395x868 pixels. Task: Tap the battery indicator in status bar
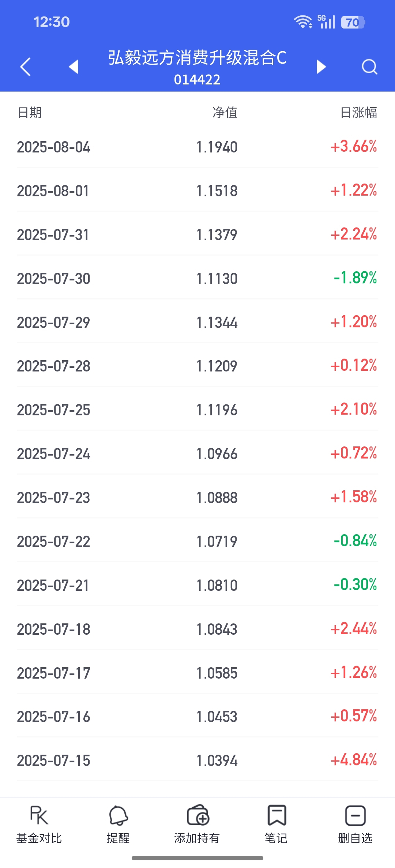point(353,22)
